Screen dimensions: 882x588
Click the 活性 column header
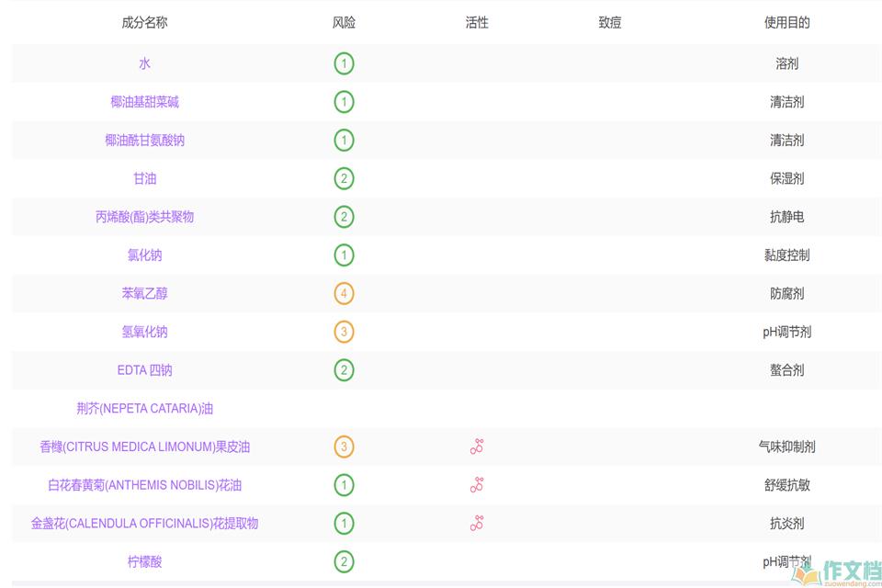[477, 23]
